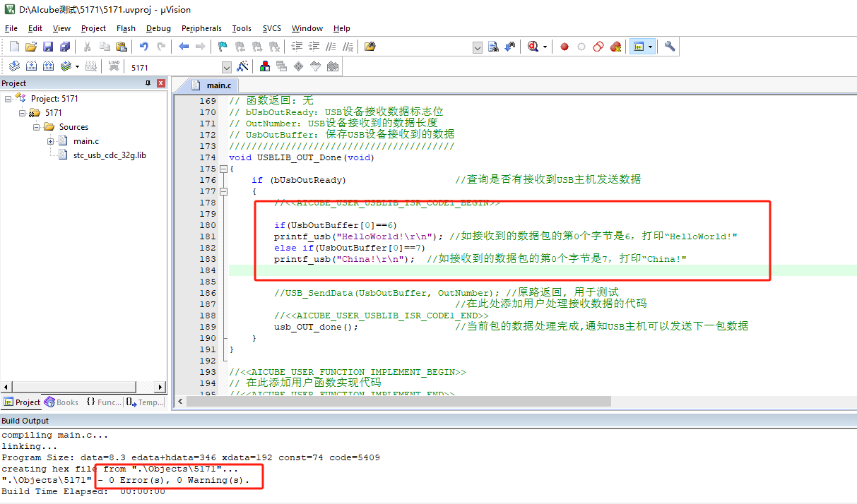Create a new file with the New icon
Viewport: 857px width, 504px height.
tap(14, 47)
